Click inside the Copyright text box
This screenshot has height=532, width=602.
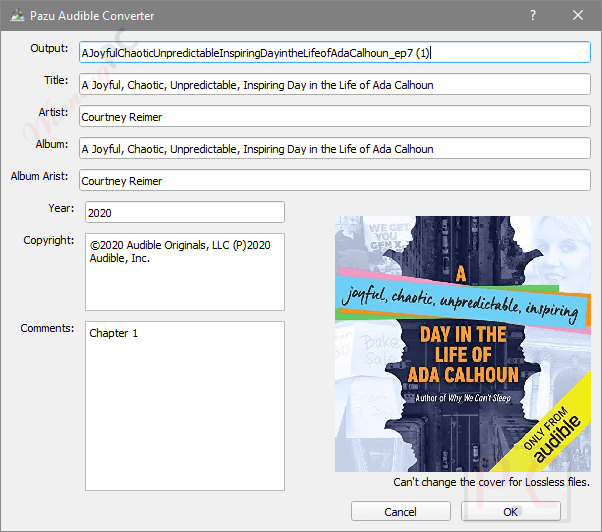[x=185, y=272]
